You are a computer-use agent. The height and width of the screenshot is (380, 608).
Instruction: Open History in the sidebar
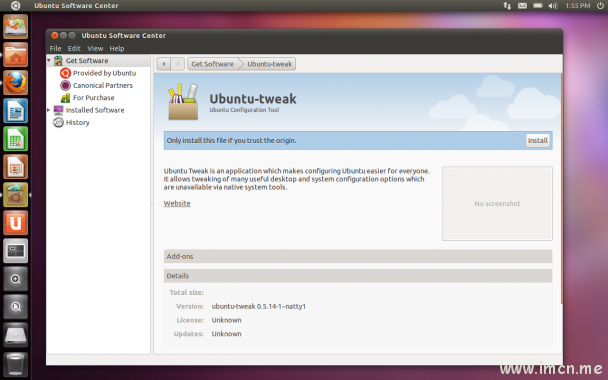77,123
